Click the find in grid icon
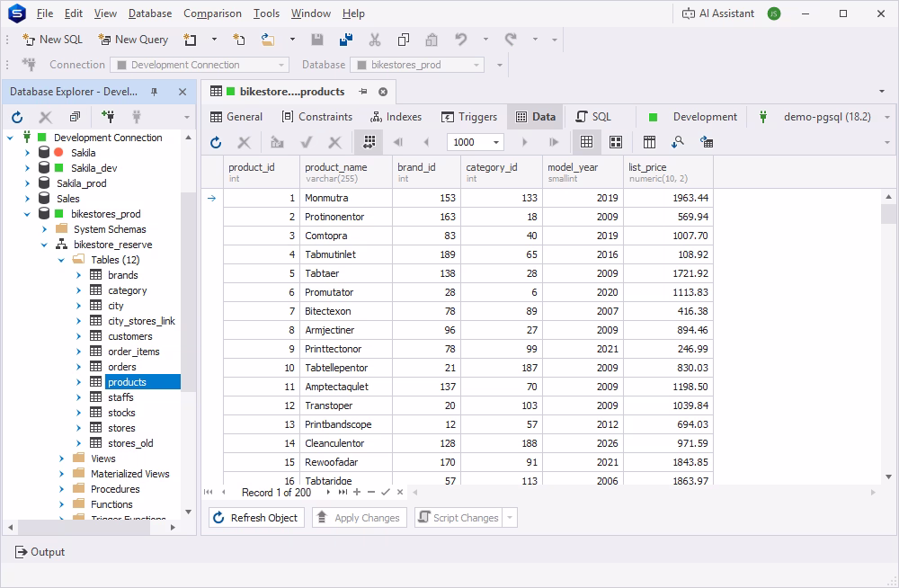 coord(678,142)
